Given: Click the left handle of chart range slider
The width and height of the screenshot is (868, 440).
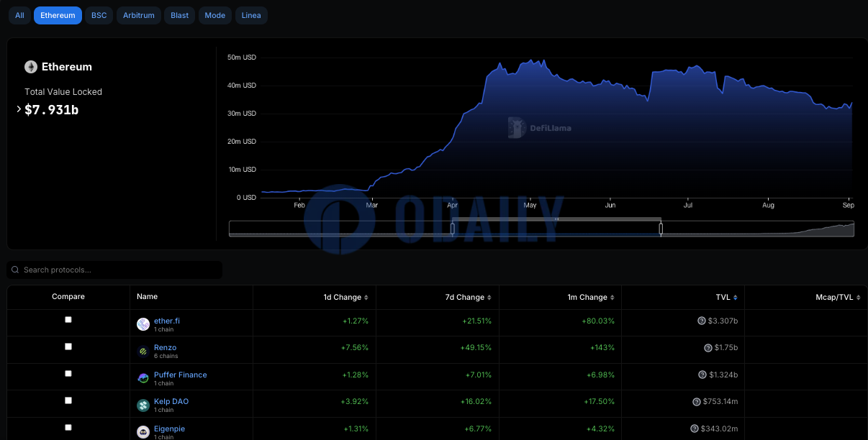Looking at the screenshot, I should tap(452, 229).
